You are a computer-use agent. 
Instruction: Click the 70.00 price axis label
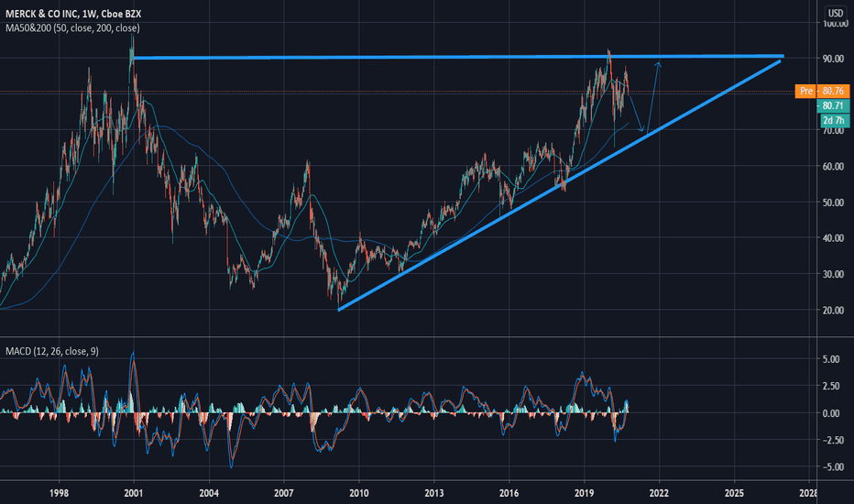pyautogui.click(x=833, y=131)
